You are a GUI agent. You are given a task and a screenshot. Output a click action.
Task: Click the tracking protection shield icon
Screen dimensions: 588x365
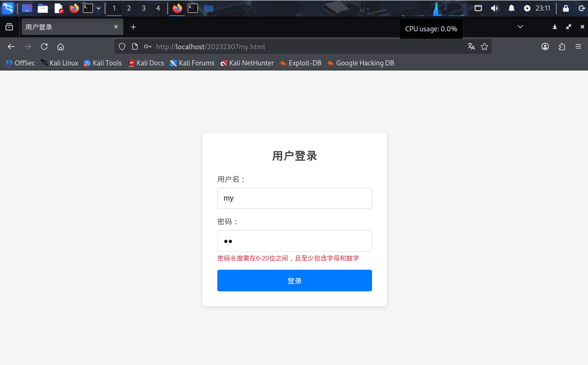(122, 46)
